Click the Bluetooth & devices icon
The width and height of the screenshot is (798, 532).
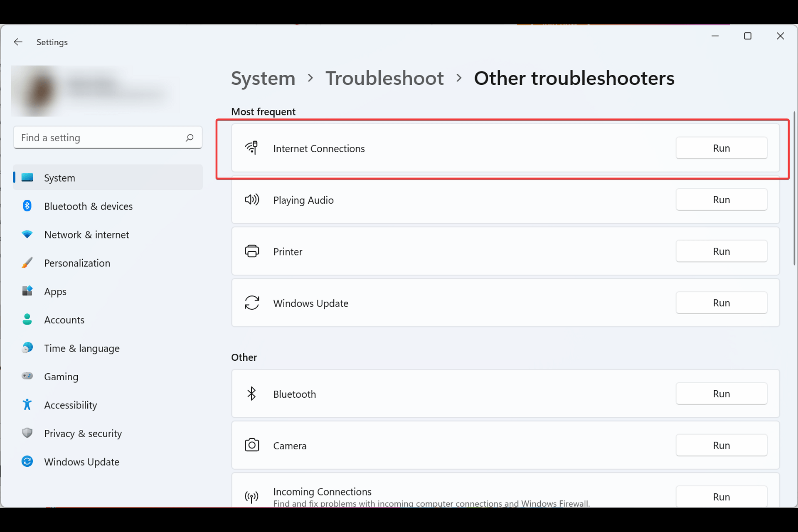(27, 206)
